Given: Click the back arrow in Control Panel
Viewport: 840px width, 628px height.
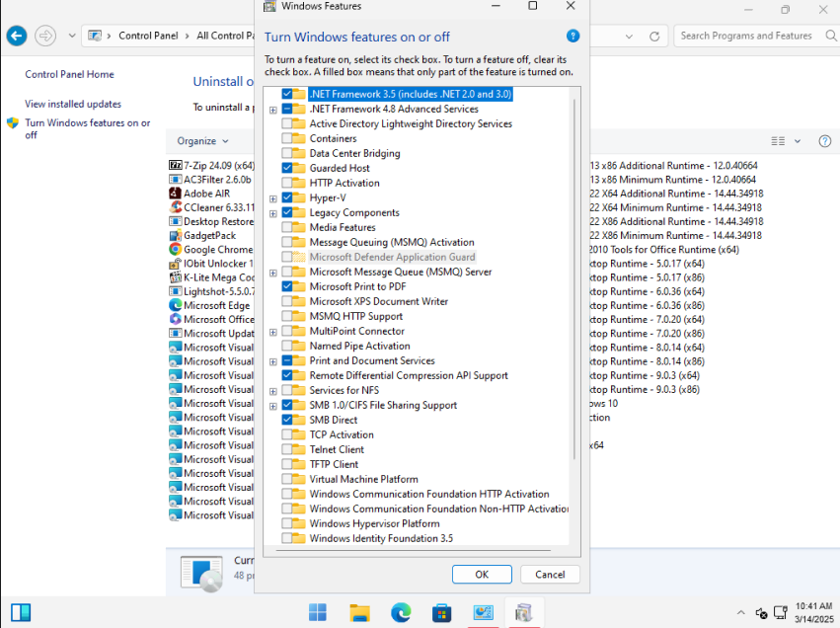Looking at the screenshot, I should 17,36.
